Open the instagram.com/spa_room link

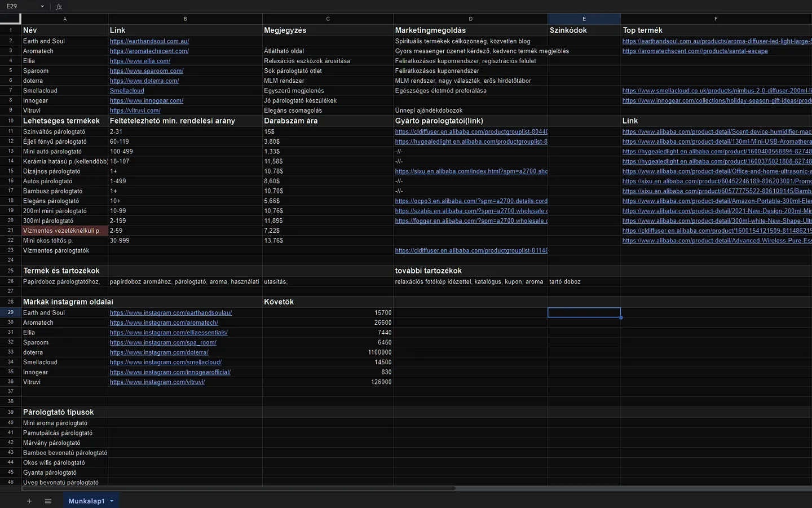pyautogui.click(x=163, y=343)
